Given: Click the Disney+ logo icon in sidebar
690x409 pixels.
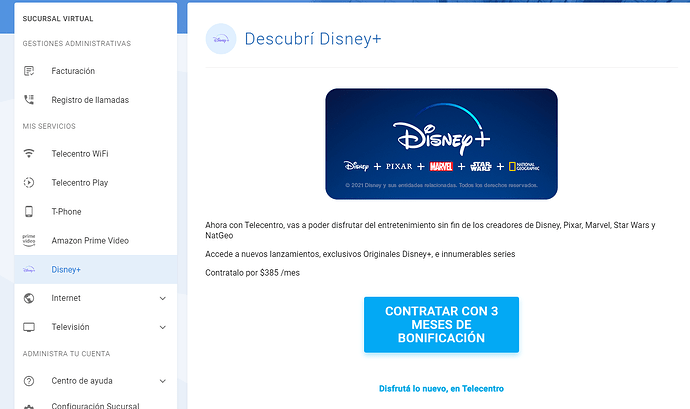Looking at the screenshot, I should pos(29,269).
